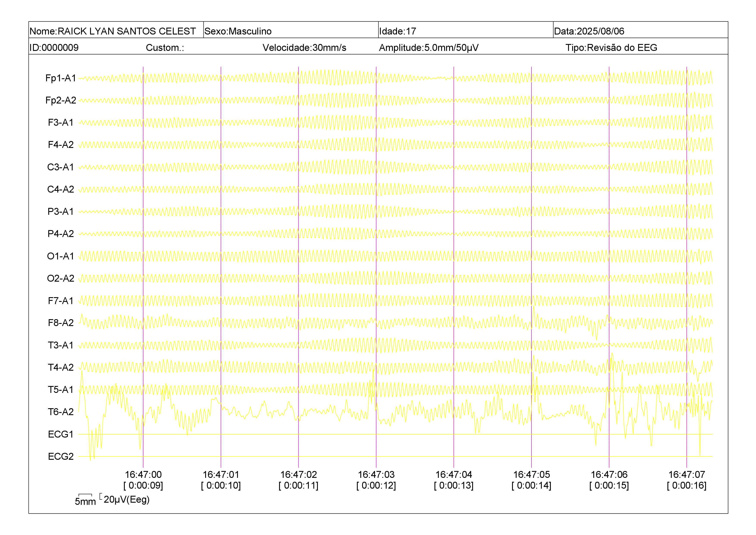Select the 'Data:2025/08/06' header cell

click(x=640, y=30)
